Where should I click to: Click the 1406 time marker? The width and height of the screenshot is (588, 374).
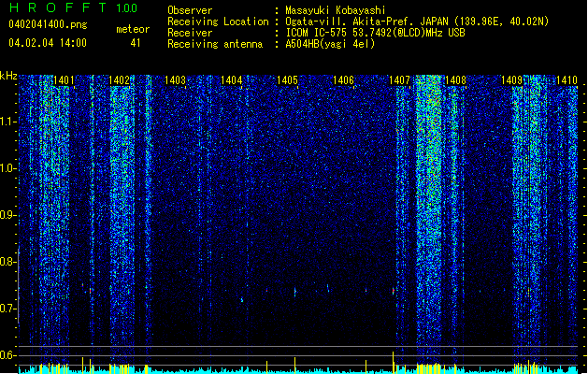pyautogui.click(x=343, y=80)
